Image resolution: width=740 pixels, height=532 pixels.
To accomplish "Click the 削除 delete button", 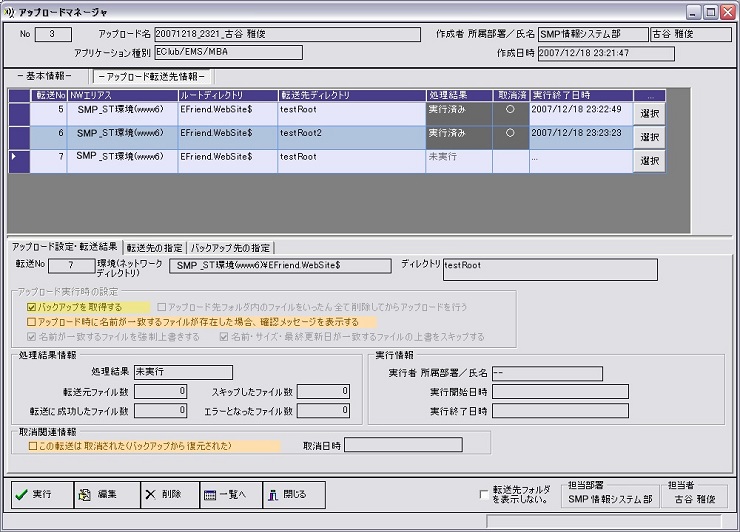I will click(x=170, y=495).
